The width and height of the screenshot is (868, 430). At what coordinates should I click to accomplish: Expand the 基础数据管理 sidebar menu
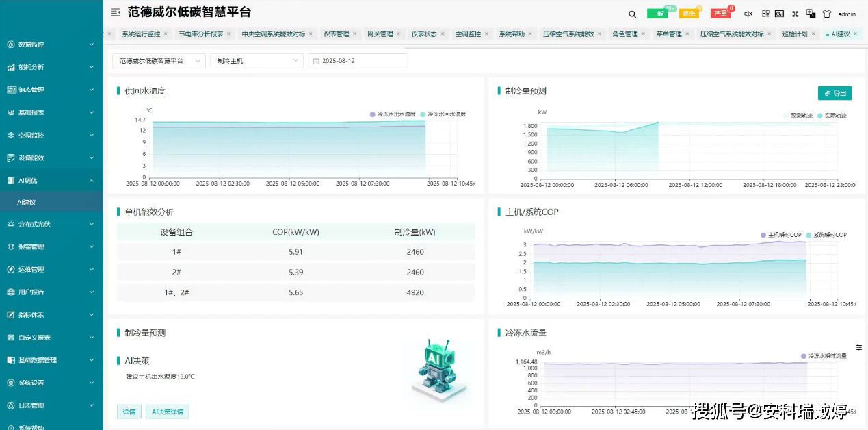[x=51, y=360]
